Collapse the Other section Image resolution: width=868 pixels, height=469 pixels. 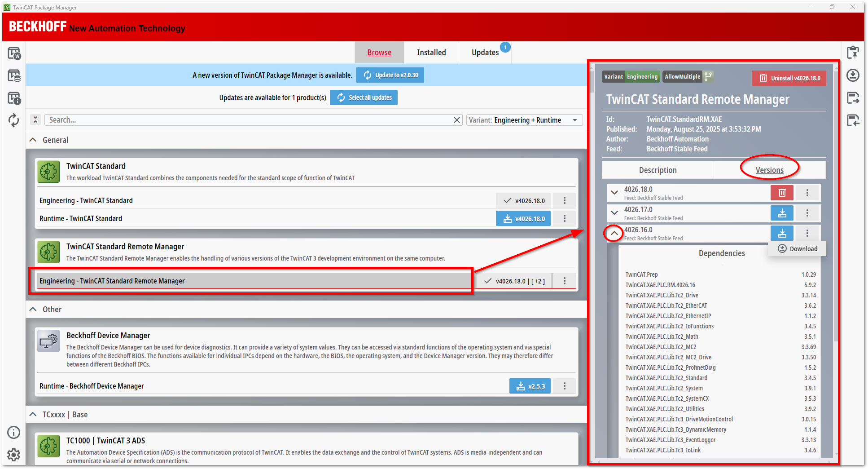(x=33, y=310)
